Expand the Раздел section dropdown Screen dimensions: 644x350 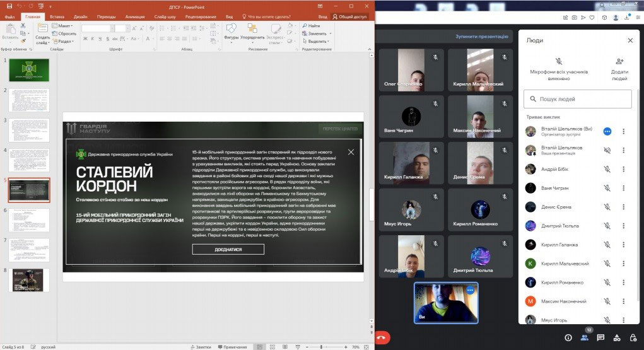[x=64, y=42]
